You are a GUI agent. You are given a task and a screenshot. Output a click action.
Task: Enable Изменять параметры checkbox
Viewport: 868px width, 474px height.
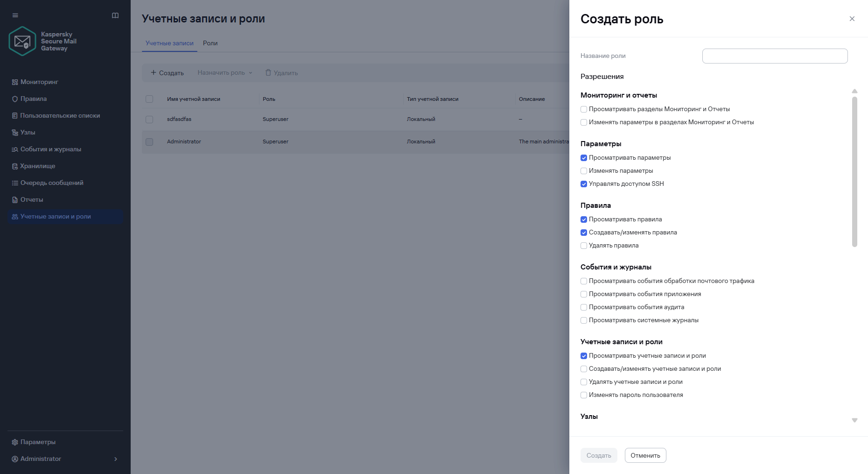[584, 171]
